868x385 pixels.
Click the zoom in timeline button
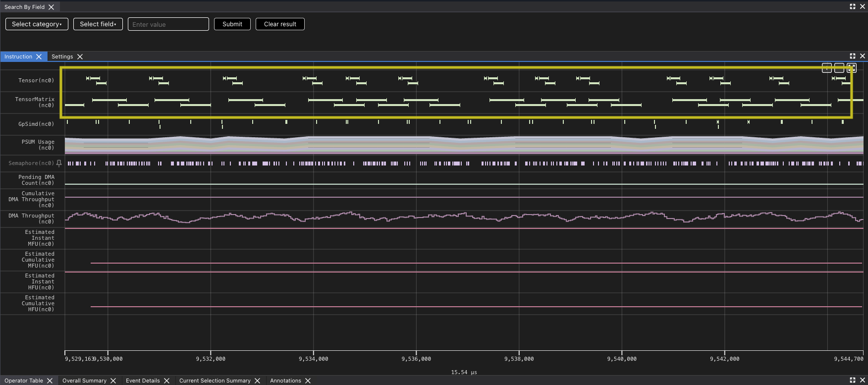pyautogui.click(x=826, y=68)
